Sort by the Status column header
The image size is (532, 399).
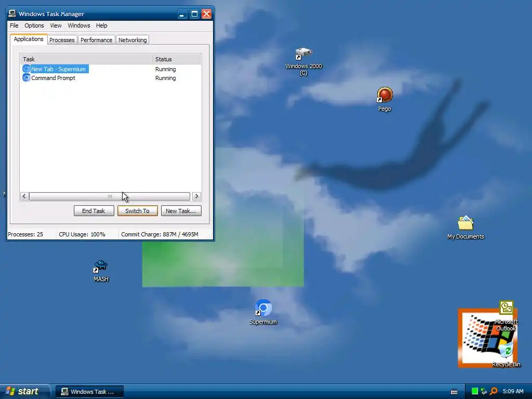(x=177, y=59)
